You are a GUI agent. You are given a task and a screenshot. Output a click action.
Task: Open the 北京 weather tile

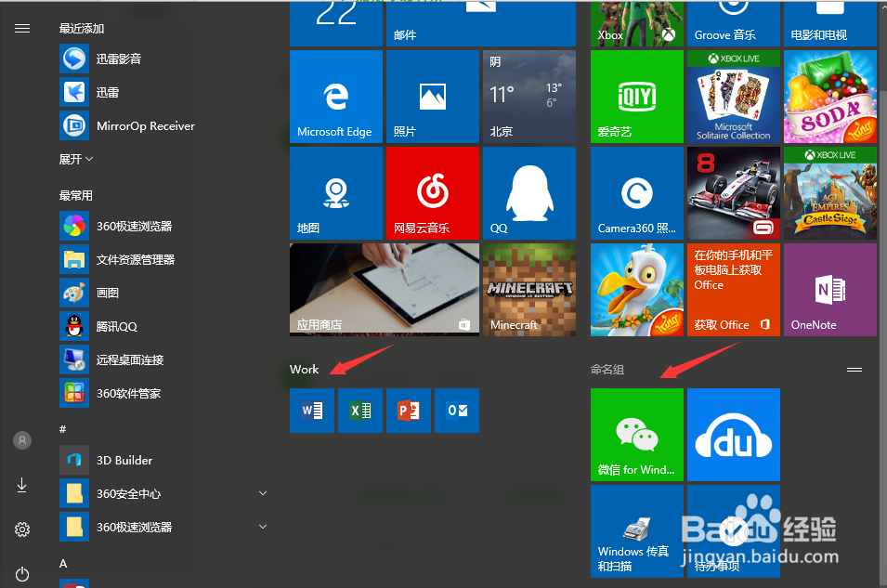click(529, 97)
